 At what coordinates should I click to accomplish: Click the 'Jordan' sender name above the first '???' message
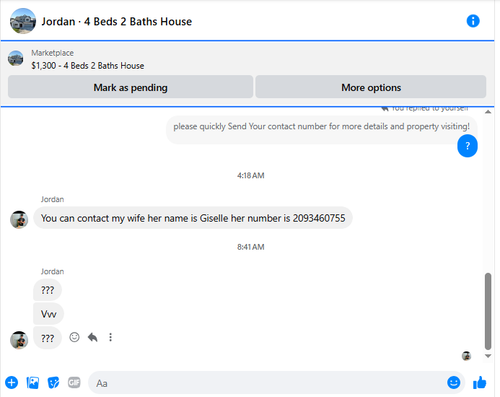click(x=52, y=271)
